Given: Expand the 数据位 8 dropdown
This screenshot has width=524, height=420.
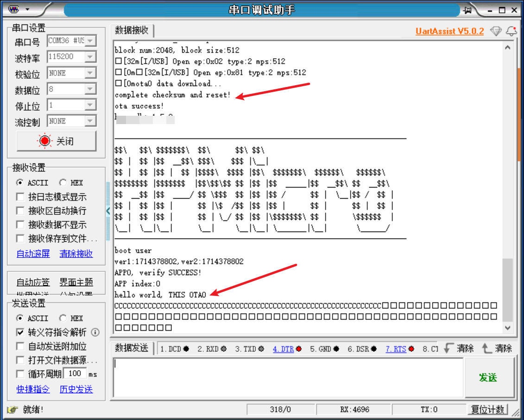Looking at the screenshot, I should [x=90, y=89].
